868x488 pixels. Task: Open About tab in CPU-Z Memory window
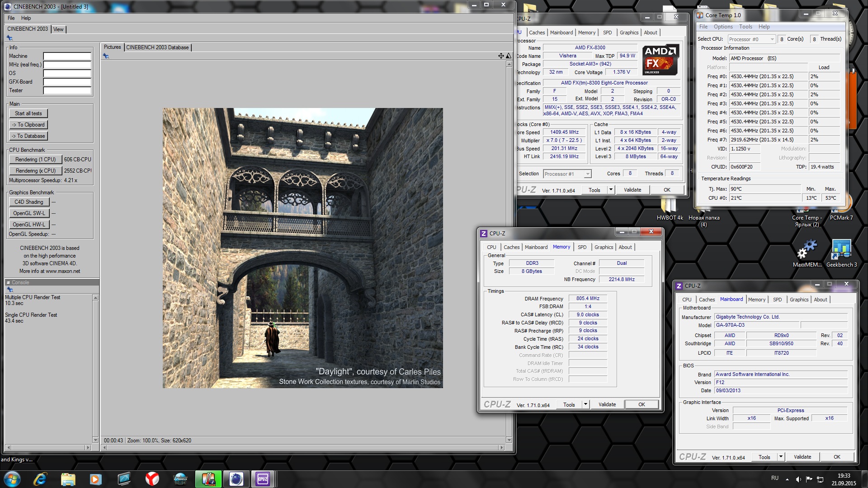(625, 247)
